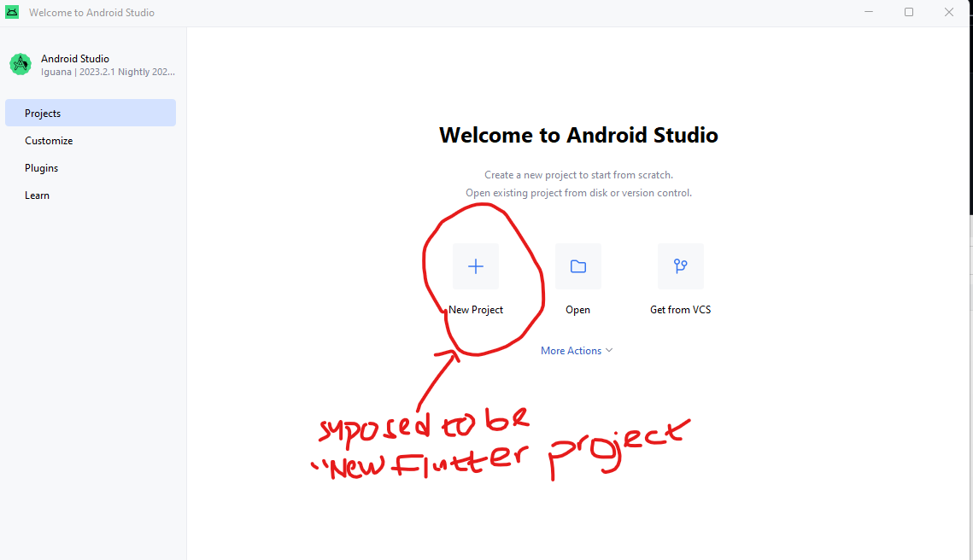Click the Get from VCS branch icon
Screen dimensions: 973x560
click(x=680, y=265)
